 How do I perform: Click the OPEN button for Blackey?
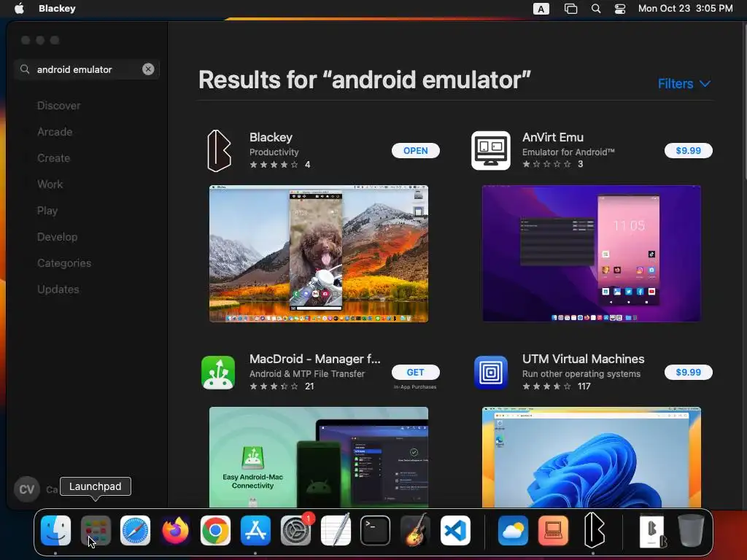[x=415, y=150]
